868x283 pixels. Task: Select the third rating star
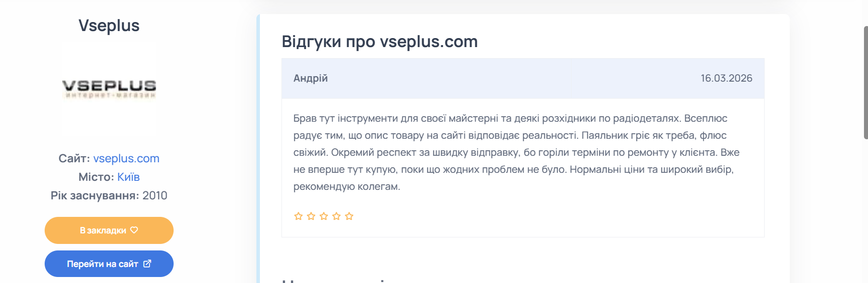pos(324,216)
